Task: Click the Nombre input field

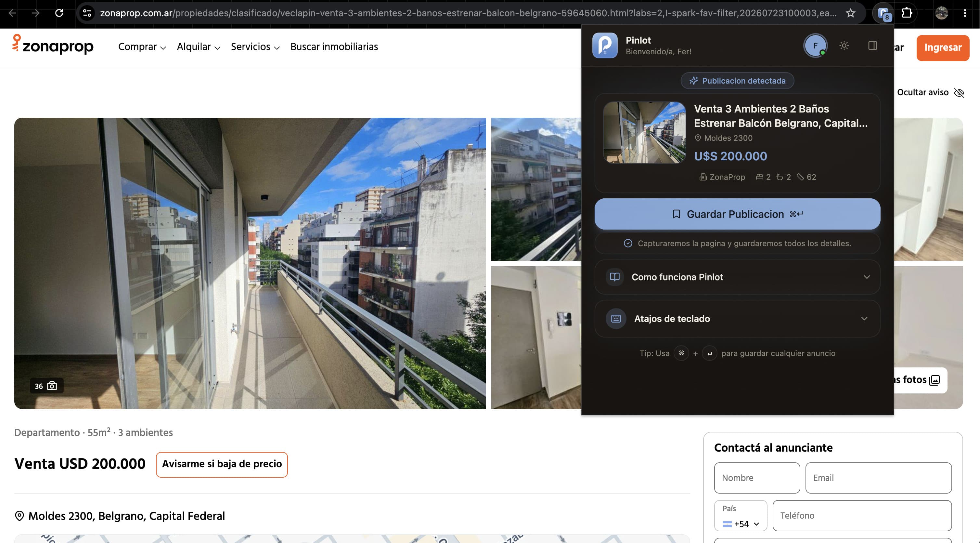Action: click(757, 478)
